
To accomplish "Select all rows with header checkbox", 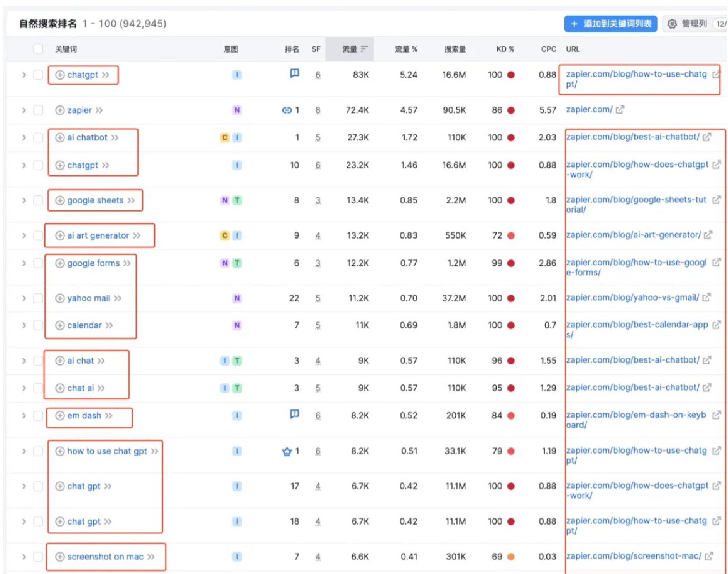I will 38,49.
